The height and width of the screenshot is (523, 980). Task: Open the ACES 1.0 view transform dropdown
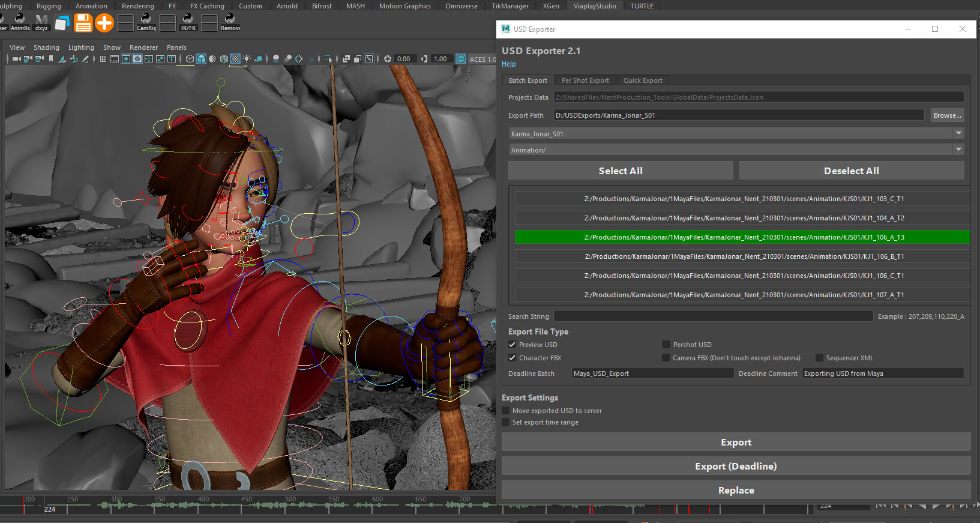click(x=482, y=59)
